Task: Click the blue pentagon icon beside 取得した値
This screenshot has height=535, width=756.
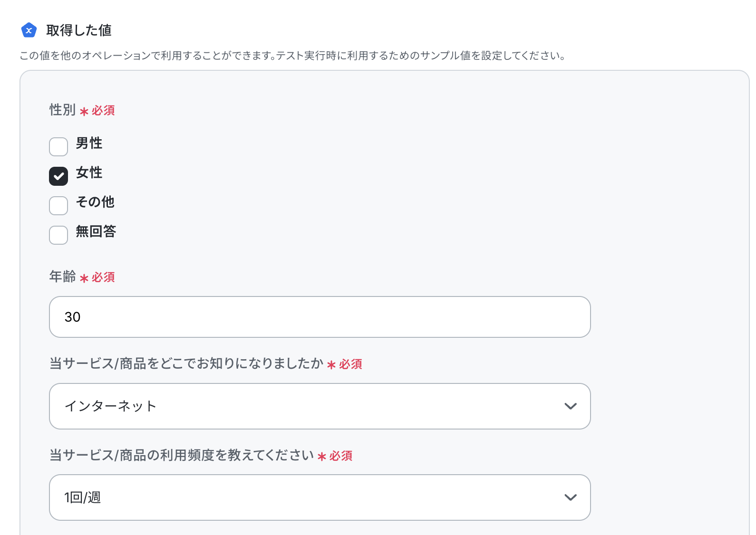Action: point(29,30)
